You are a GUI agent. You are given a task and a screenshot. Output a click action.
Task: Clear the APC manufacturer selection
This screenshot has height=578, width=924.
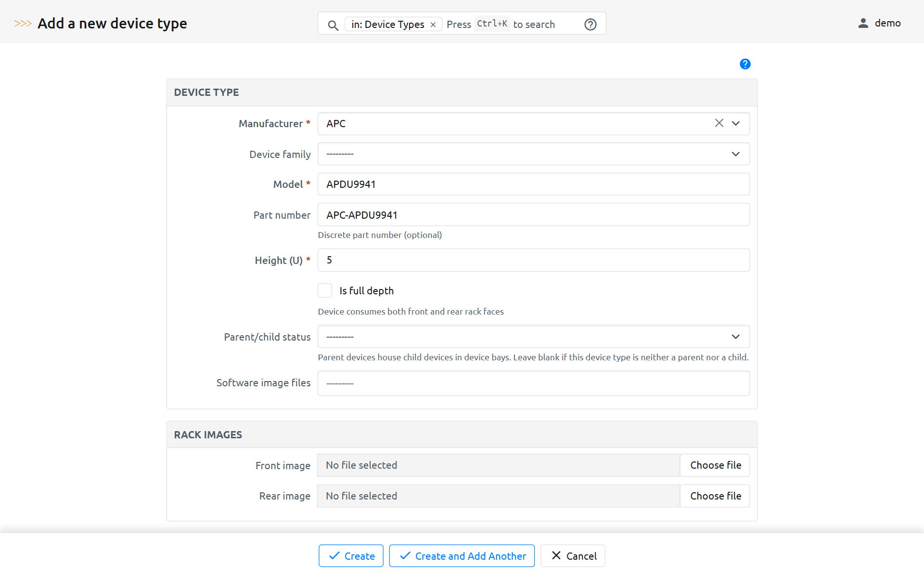(719, 123)
